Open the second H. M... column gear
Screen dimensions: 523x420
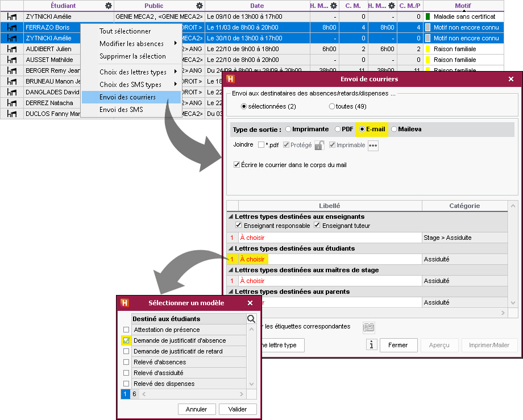[392, 6]
